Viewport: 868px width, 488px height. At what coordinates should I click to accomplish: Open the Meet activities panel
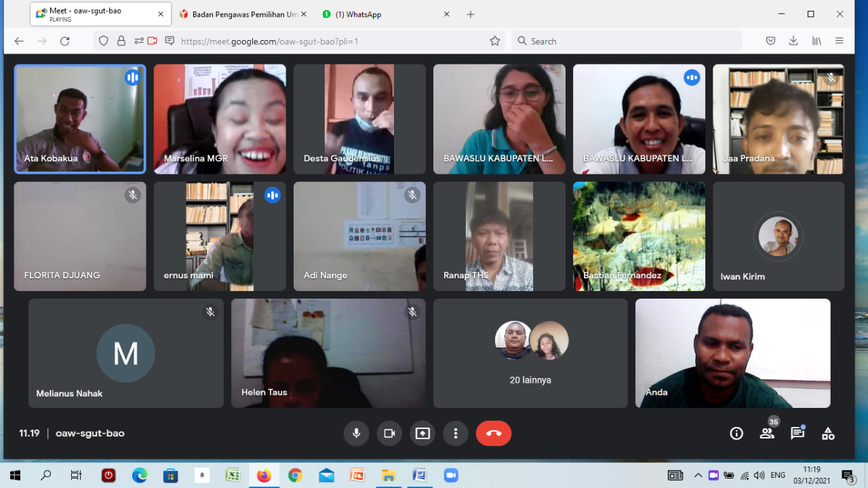[x=828, y=434]
